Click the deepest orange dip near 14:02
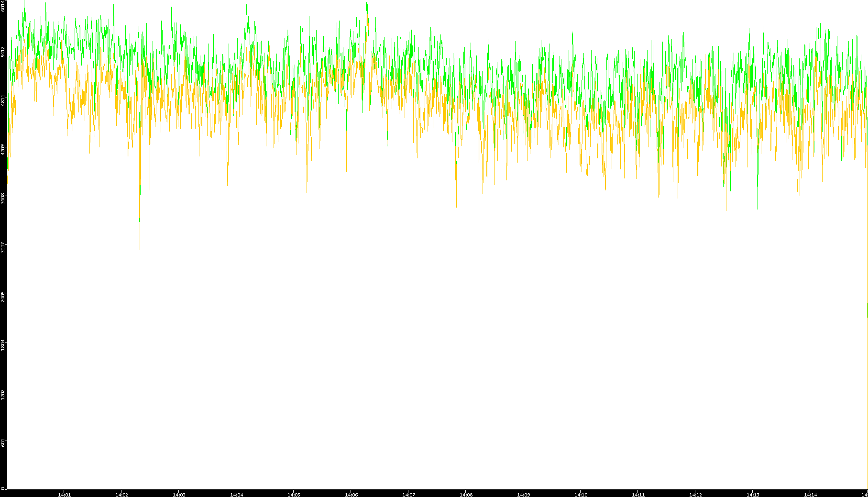 pos(140,248)
